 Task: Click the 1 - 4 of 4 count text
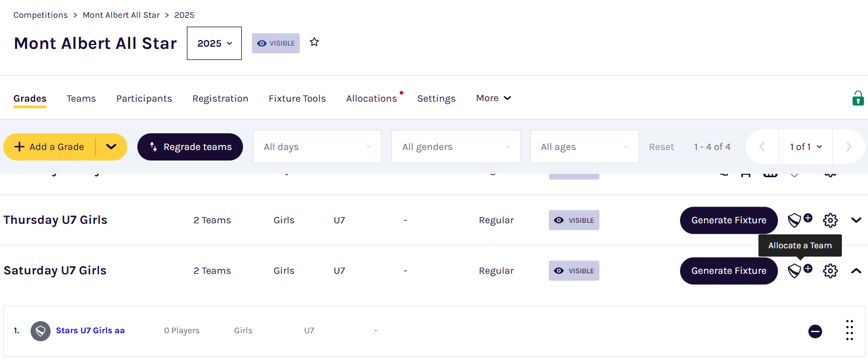pyautogui.click(x=712, y=147)
